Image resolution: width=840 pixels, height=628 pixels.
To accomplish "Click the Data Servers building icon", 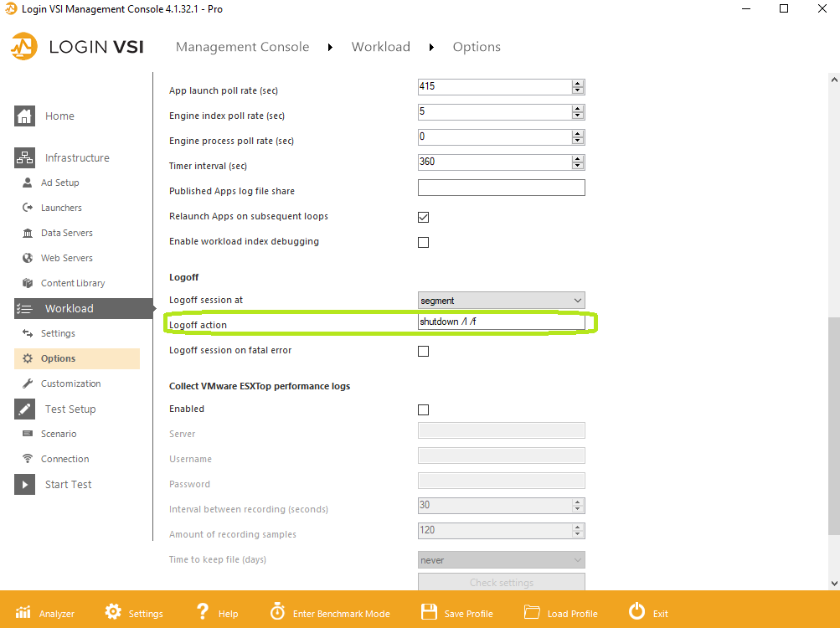I will point(28,233).
